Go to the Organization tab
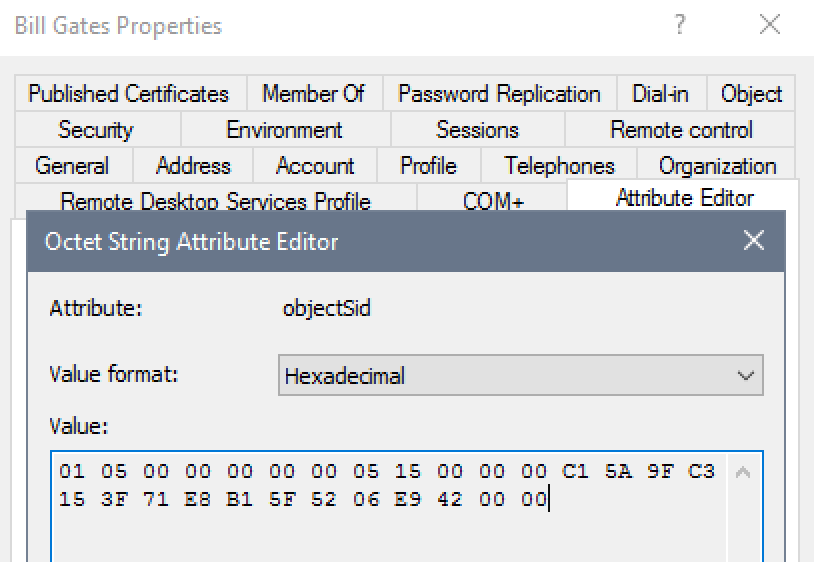 [716, 166]
